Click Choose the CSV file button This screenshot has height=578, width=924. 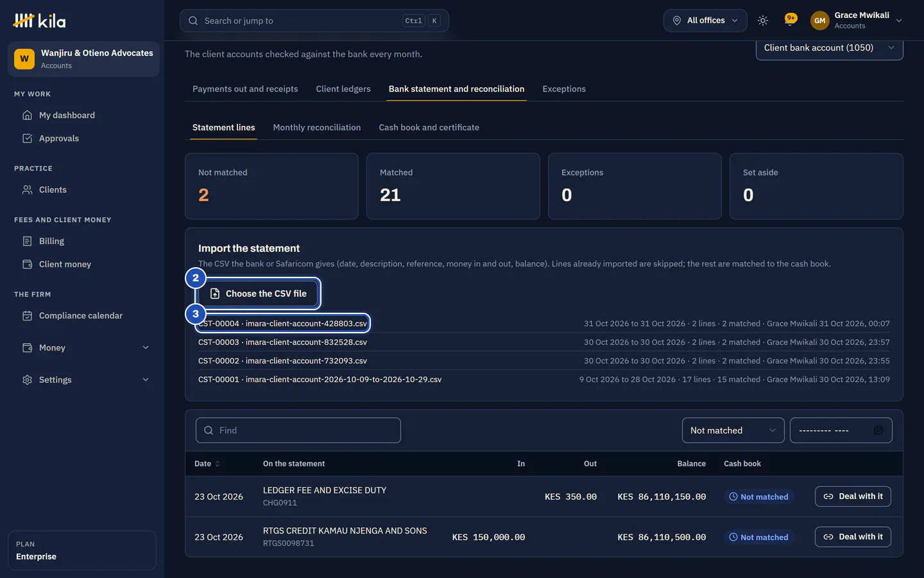tap(258, 293)
